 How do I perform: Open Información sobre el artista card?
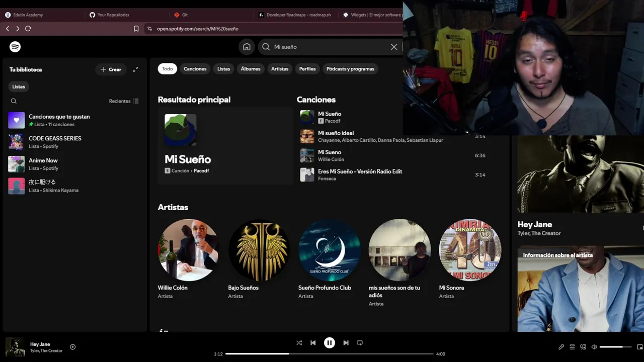click(x=581, y=289)
